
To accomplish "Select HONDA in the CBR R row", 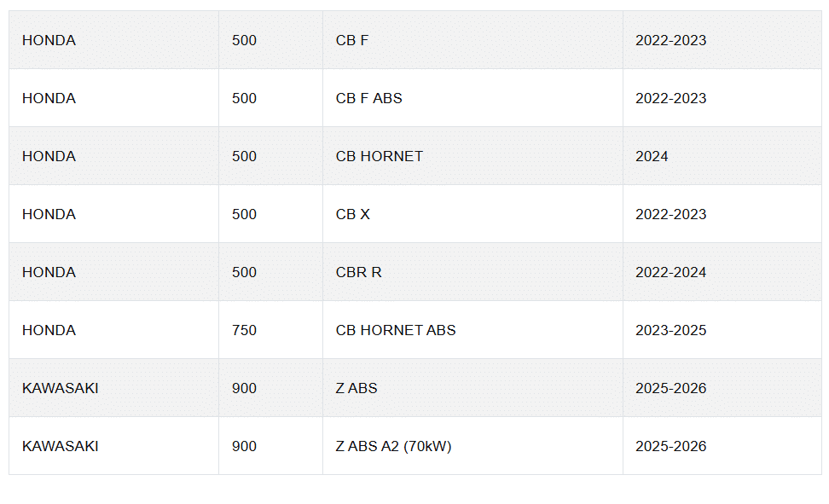I will 49,272.
